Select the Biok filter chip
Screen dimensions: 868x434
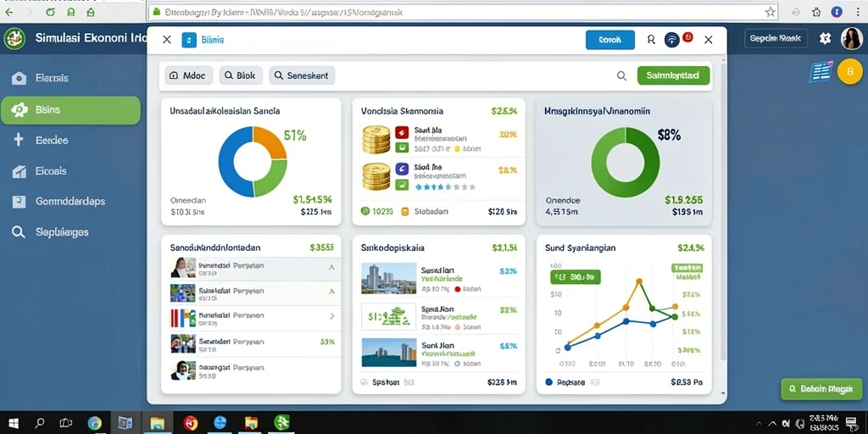241,75
